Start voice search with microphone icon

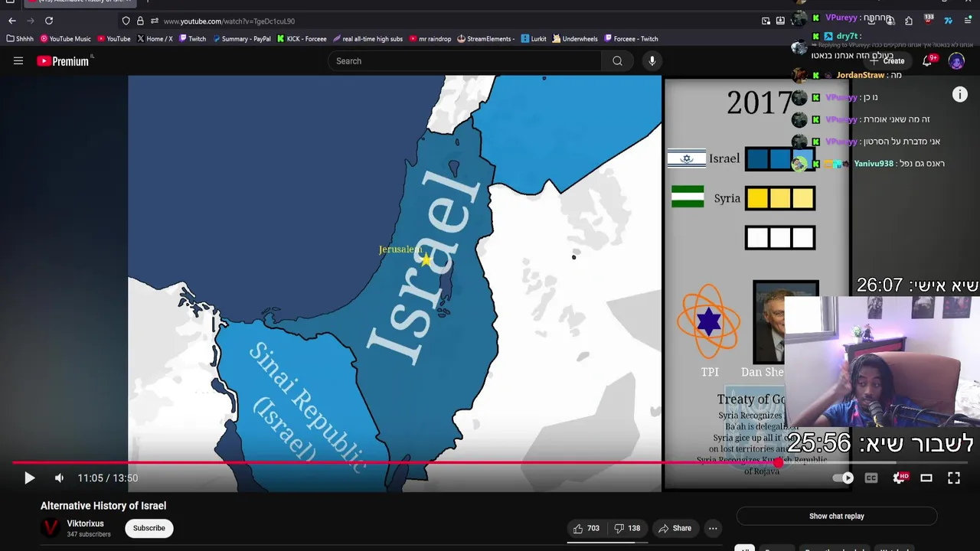(652, 61)
